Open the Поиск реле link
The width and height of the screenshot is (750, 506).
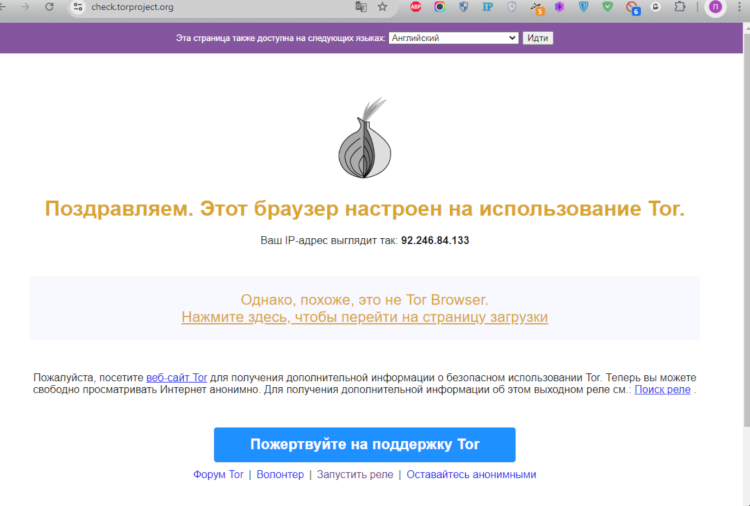[662, 389]
